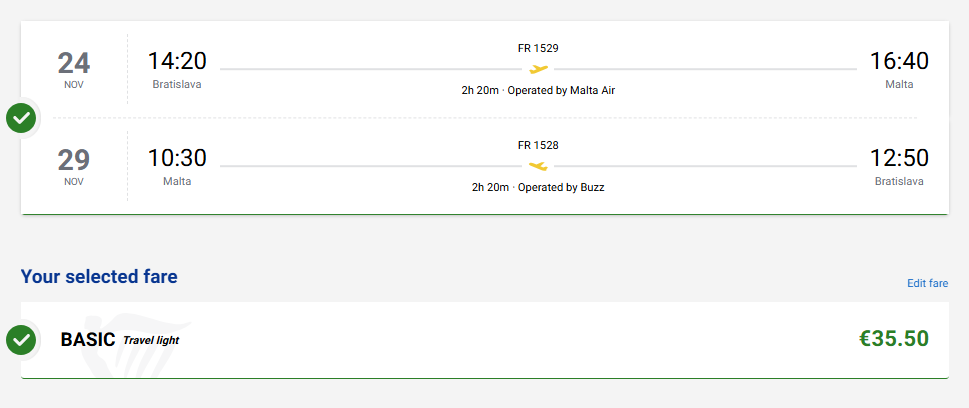This screenshot has height=408, width=969.
Task: Click the 14:20 Bratislava departure time
Action: point(177,61)
